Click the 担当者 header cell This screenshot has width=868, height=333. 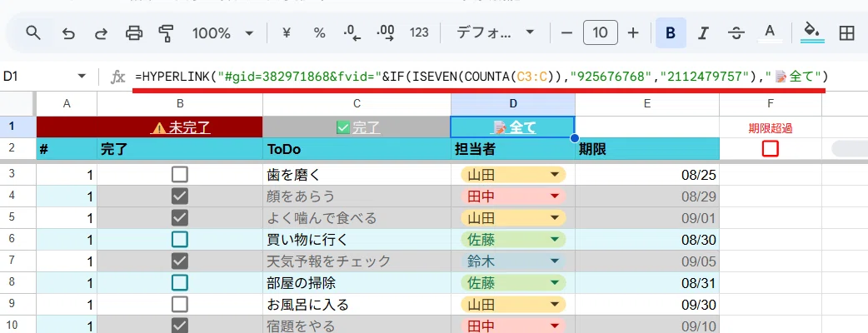pyautogui.click(x=512, y=149)
